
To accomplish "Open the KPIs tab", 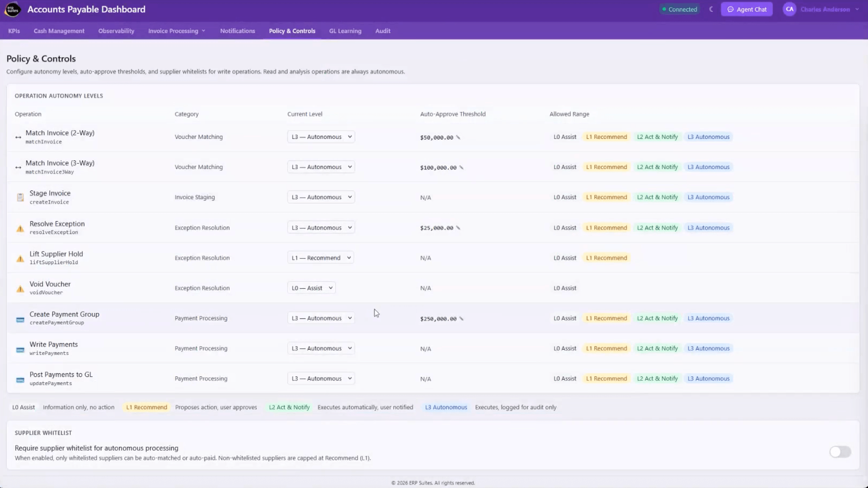I will click(14, 31).
